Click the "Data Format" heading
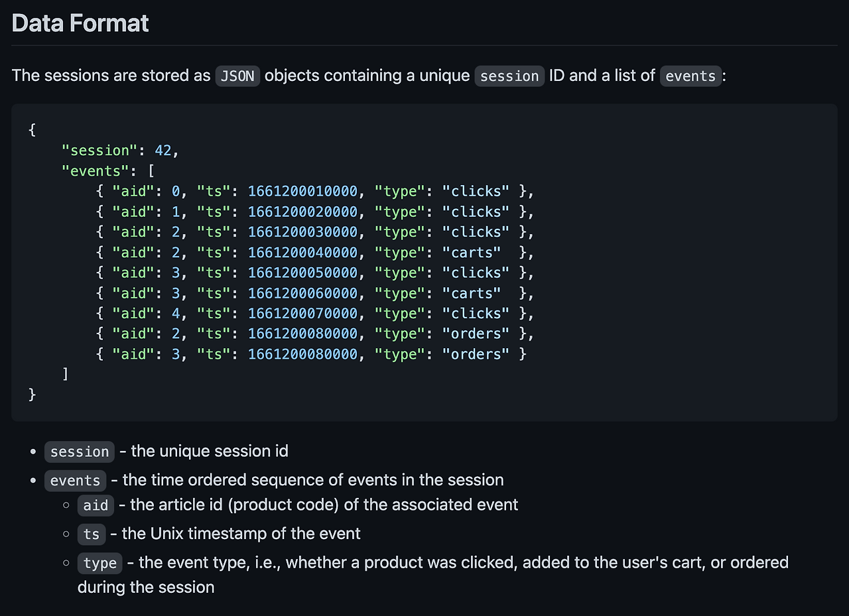849x616 pixels. [x=80, y=23]
